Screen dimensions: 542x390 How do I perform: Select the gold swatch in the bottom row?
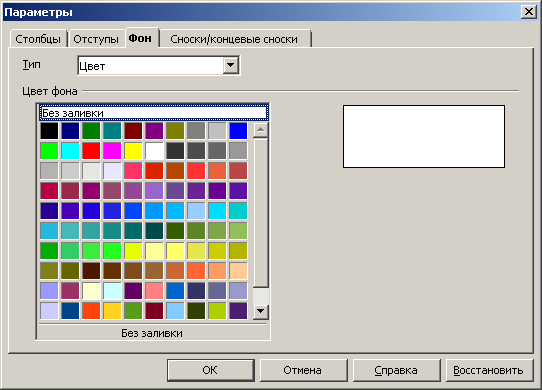[112, 311]
